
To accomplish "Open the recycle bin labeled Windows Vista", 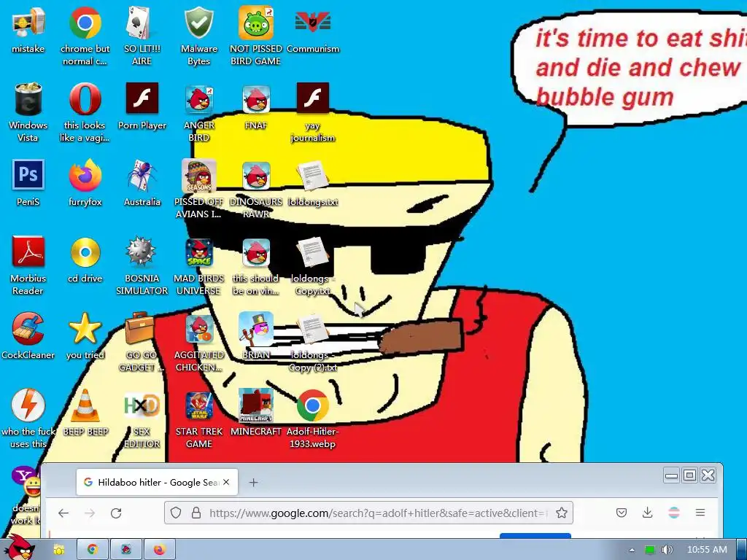I will click(28, 99).
